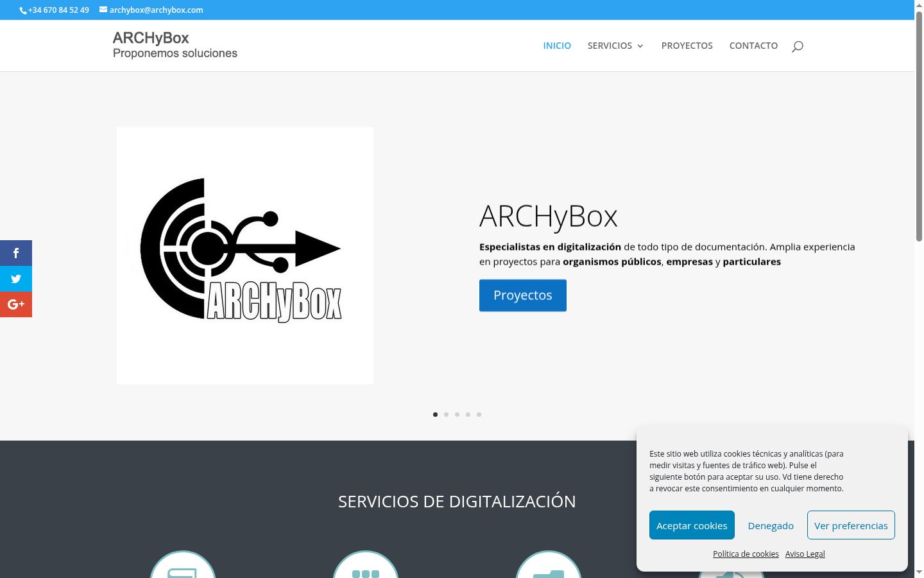The width and height of the screenshot is (924, 578).
Task: Click the archybox@archybox.com email link
Action: 157,10
